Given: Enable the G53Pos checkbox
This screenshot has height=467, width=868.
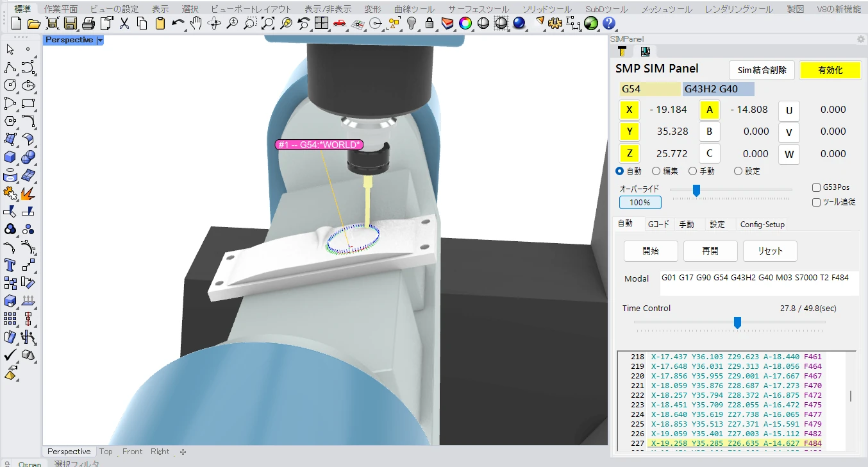Looking at the screenshot, I should [816, 188].
